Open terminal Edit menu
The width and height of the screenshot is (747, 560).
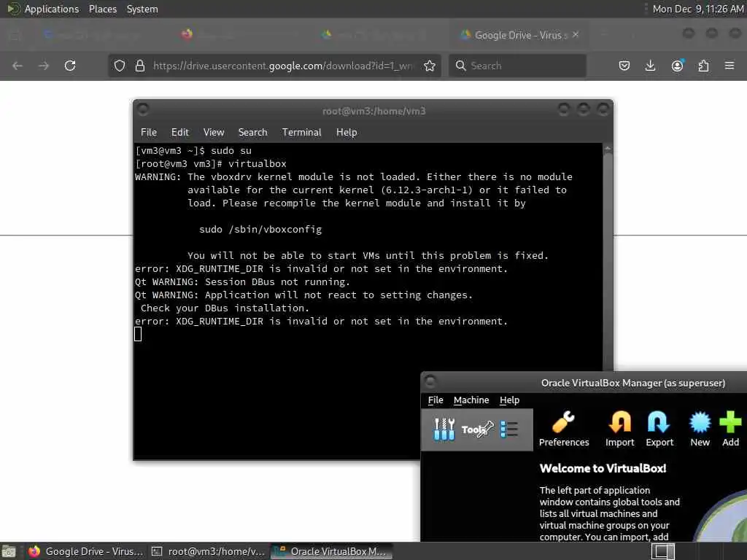tap(180, 133)
